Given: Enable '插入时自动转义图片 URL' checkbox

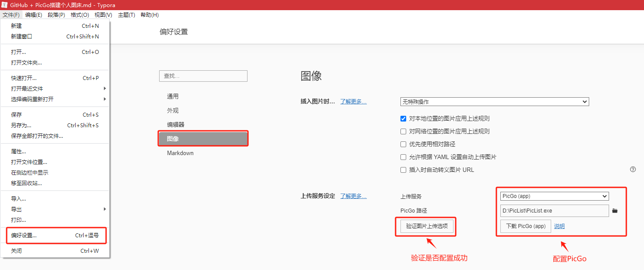Looking at the screenshot, I should click(x=403, y=170).
